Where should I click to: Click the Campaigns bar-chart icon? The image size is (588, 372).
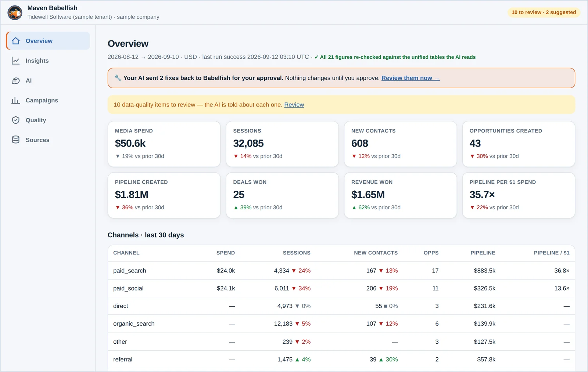tap(16, 100)
